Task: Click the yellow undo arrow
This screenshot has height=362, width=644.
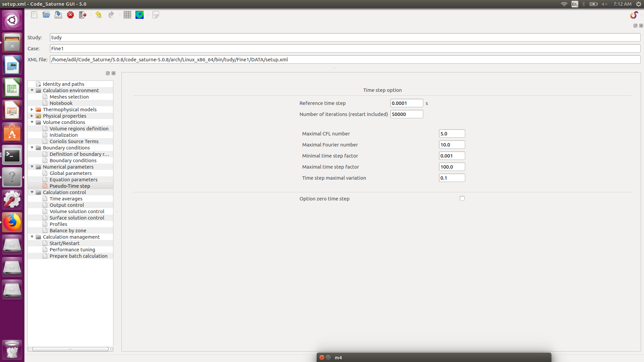Action: pos(98,15)
